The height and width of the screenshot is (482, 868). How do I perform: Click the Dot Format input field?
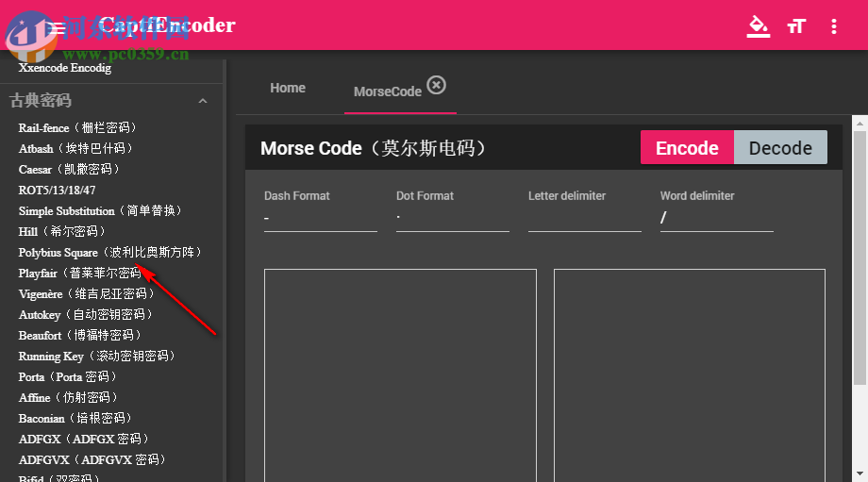[x=452, y=218]
